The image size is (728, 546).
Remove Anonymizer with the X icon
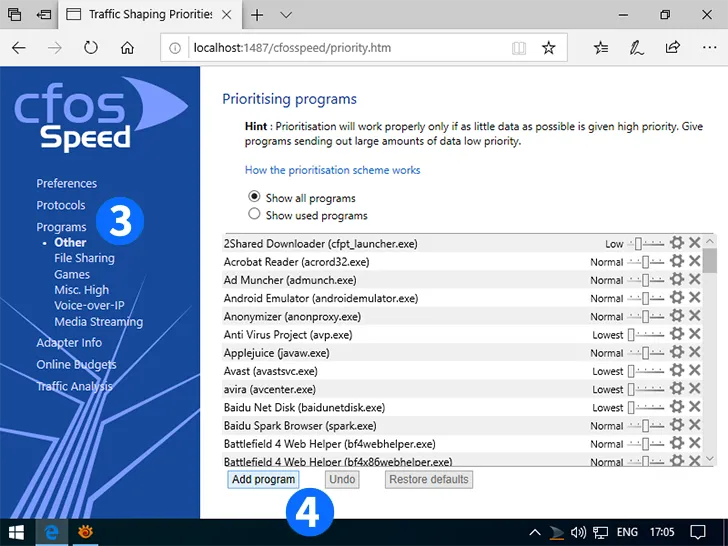[695, 316]
